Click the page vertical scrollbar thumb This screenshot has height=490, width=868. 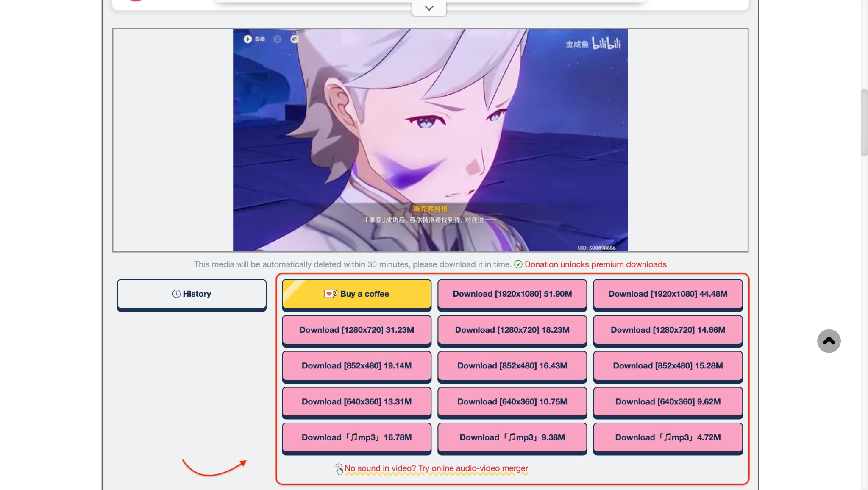tap(864, 122)
